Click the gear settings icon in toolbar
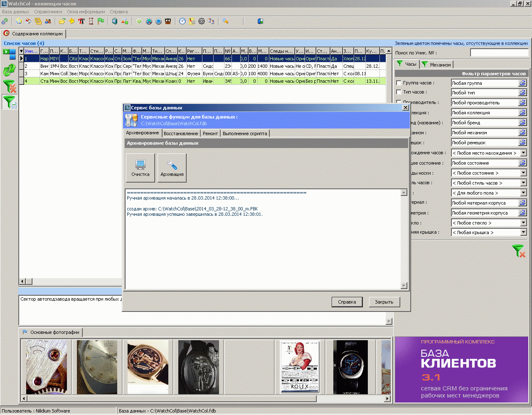This screenshot has width=532, height=415. (202, 21)
